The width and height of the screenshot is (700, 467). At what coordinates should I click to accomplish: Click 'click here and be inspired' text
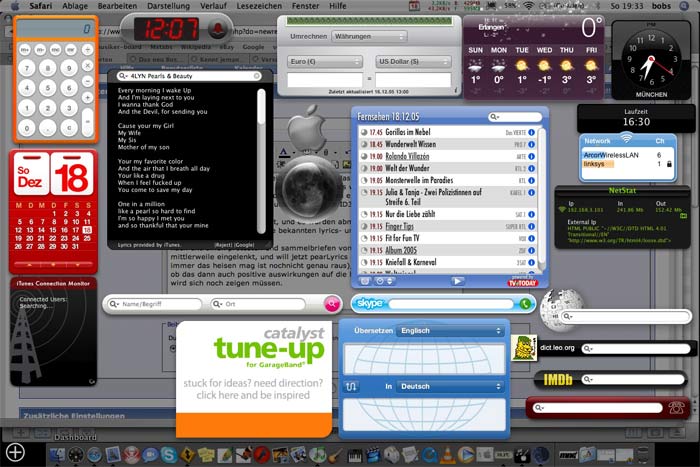253,395
